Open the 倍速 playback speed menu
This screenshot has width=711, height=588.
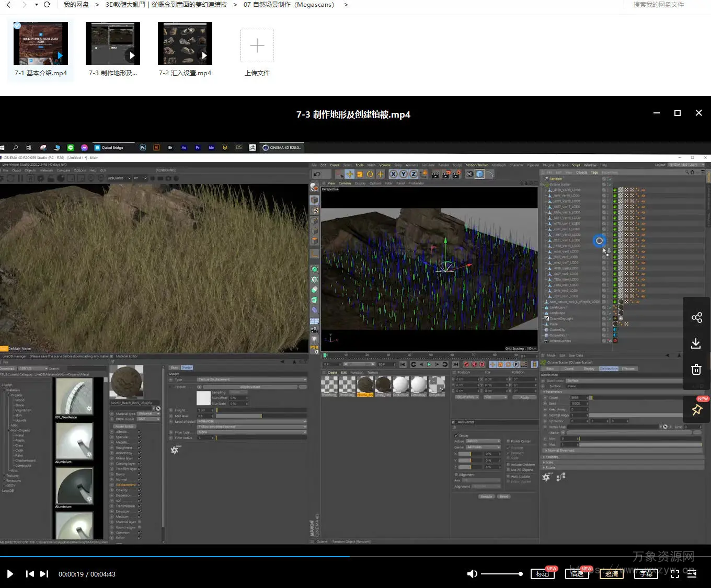pyautogui.click(x=577, y=574)
